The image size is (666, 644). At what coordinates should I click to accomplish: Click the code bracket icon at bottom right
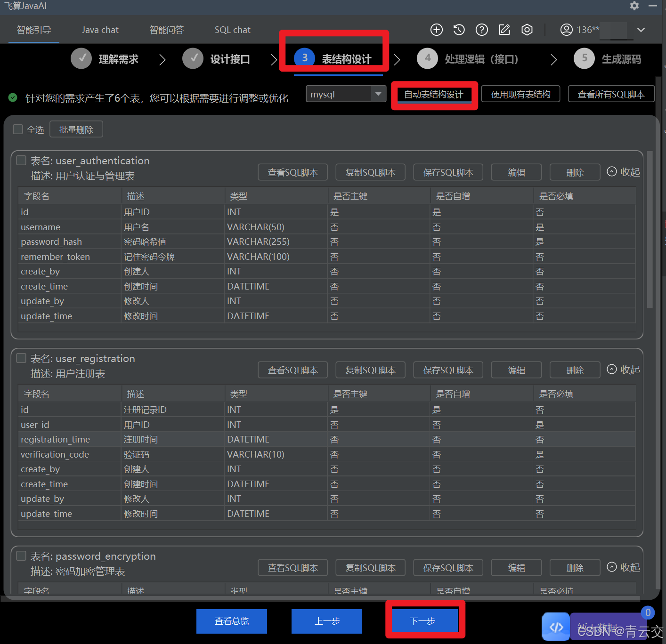click(x=556, y=627)
